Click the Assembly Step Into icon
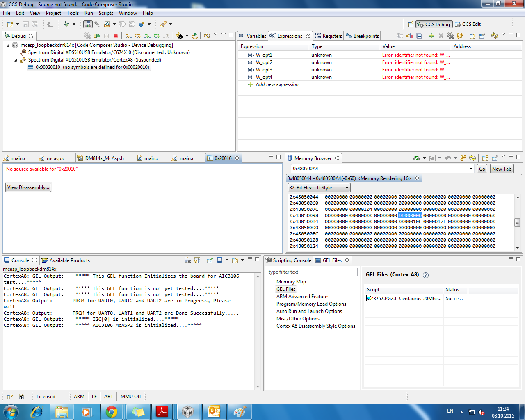 (x=147, y=36)
